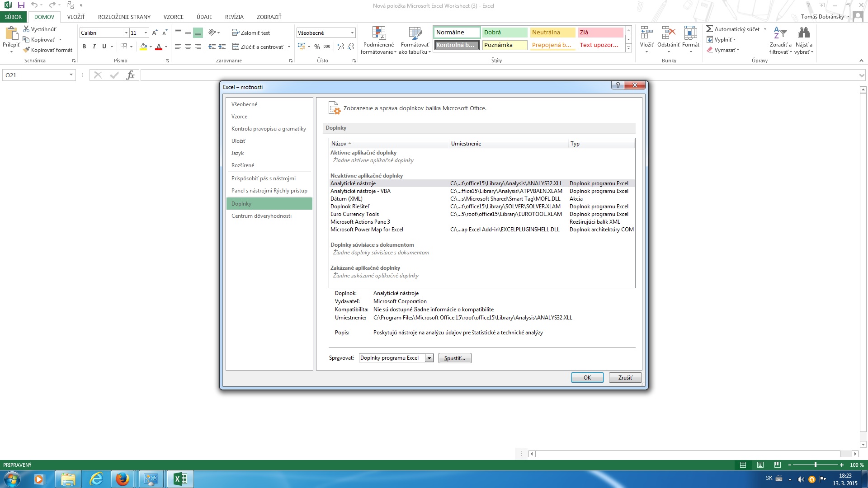Screen dimensions: 868x488
Task: Open the font name Calibri dropdown
Action: pos(126,33)
